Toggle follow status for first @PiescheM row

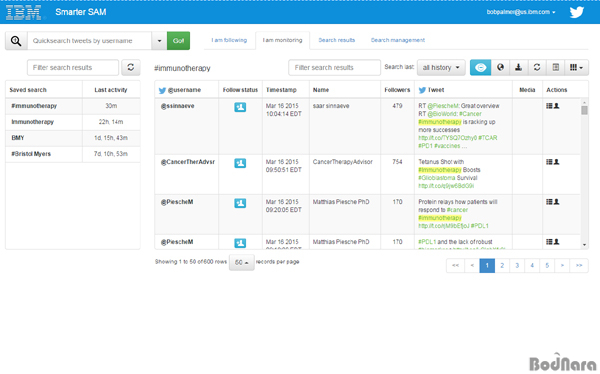point(240,203)
